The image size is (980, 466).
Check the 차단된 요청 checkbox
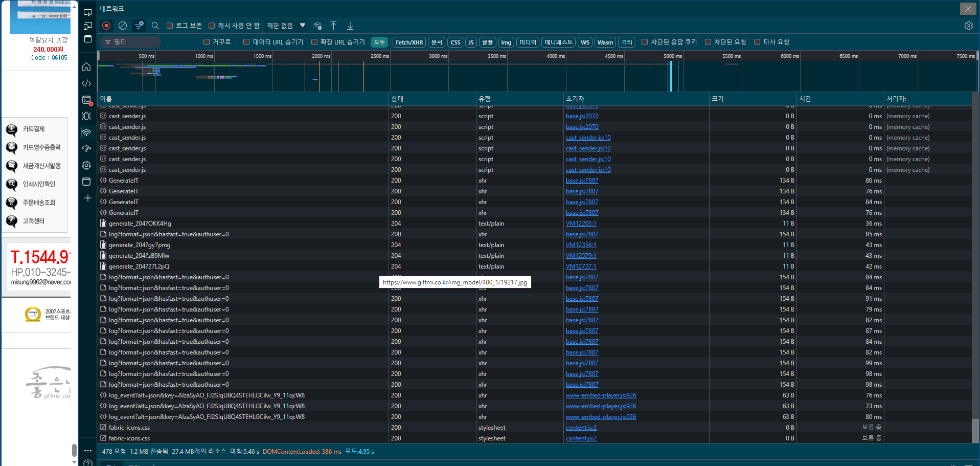(708, 42)
